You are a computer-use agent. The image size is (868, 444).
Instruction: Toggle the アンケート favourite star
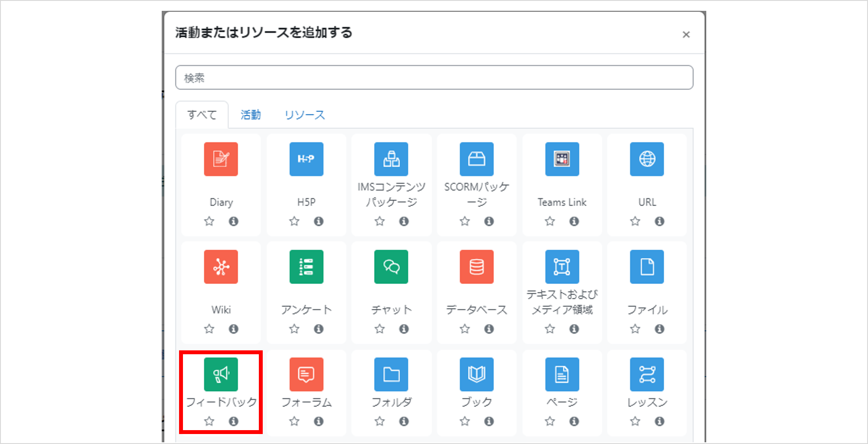coord(294,329)
